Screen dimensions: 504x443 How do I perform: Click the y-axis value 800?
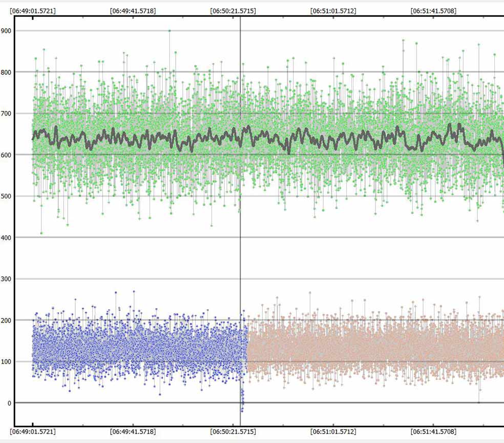coord(6,72)
